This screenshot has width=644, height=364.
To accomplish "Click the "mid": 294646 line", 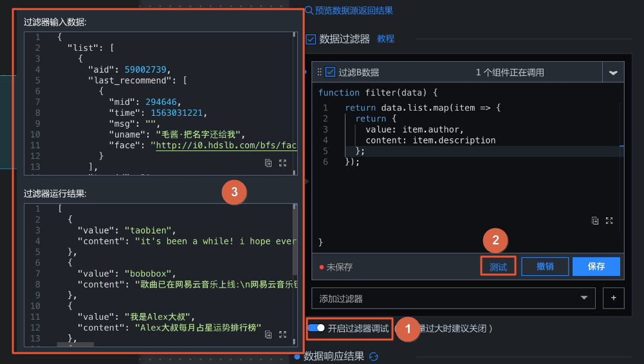I will click(145, 102).
